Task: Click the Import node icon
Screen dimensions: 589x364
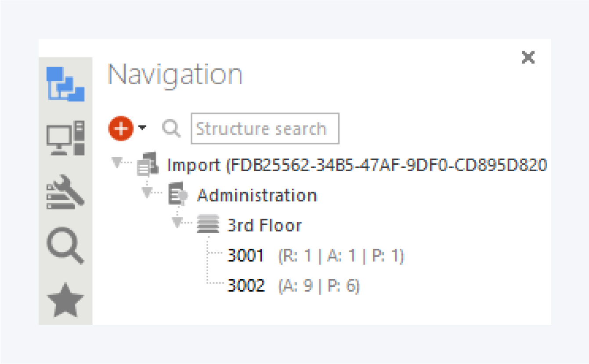Action: [147, 164]
